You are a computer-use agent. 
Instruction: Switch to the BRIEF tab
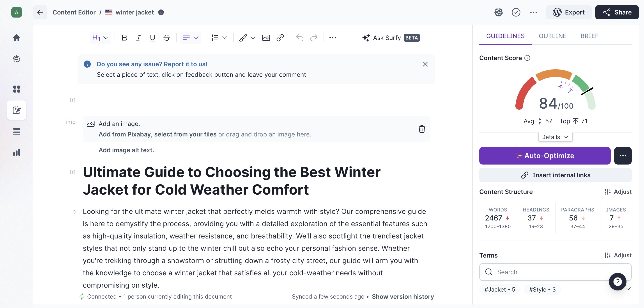(x=589, y=36)
